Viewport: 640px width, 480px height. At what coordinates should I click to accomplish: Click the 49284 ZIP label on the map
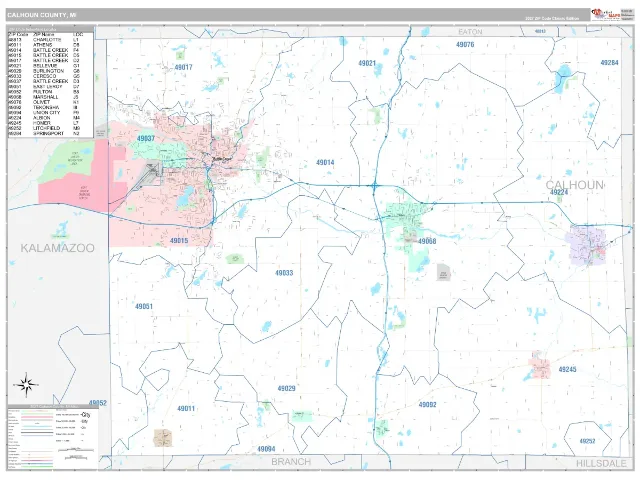[609, 62]
